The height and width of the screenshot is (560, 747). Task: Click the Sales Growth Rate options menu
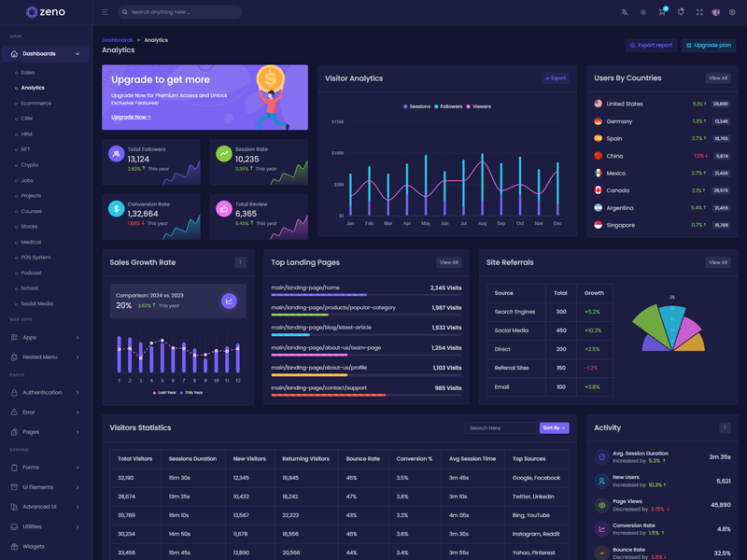240,262
